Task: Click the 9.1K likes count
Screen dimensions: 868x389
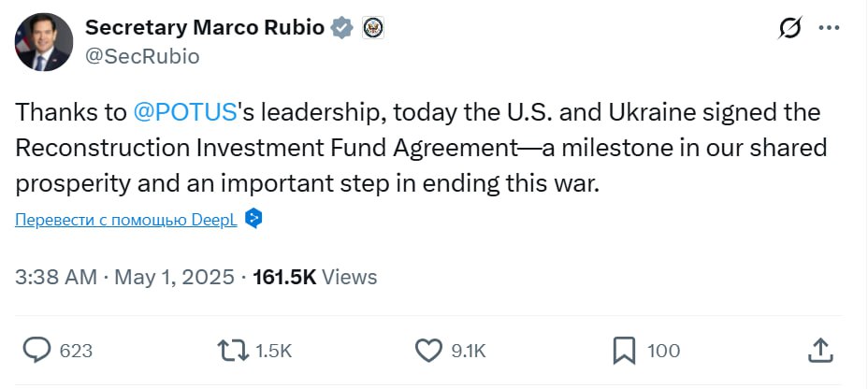Action: [x=469, y=352]
